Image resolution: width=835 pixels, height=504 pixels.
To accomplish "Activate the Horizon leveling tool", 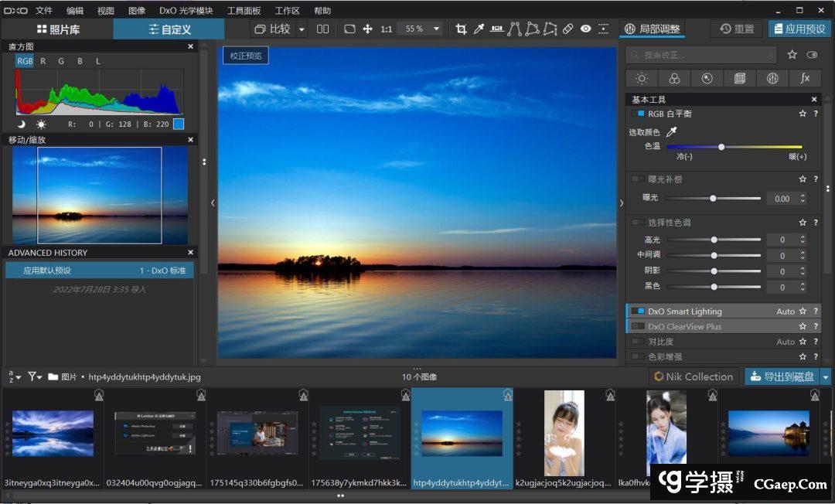I will [496, 29].
